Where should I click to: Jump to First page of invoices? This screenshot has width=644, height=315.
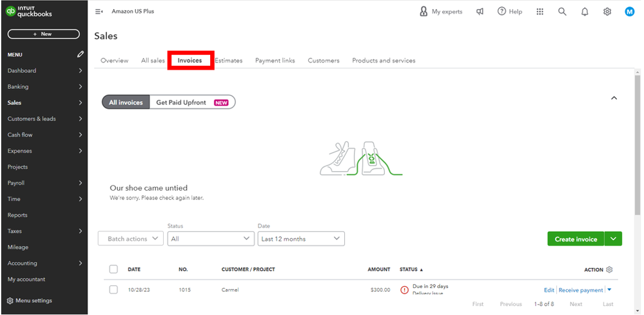[x=478, y=304]
